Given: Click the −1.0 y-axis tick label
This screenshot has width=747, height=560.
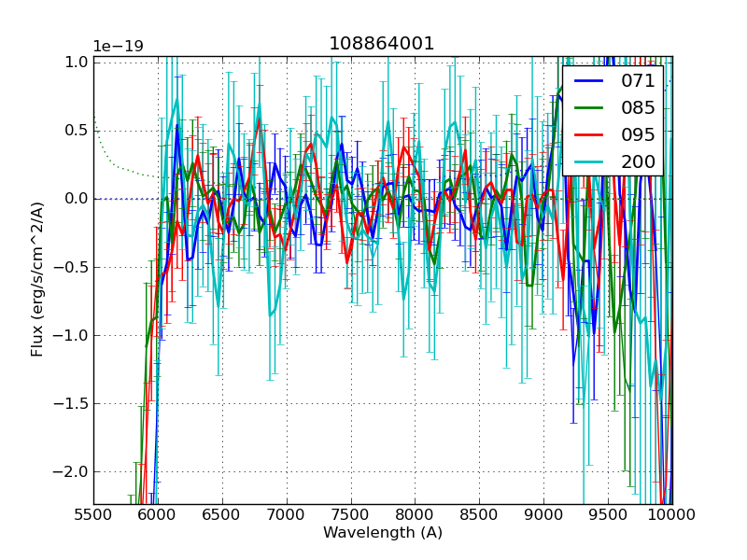Looking at the screenshot, I should tap(71, 336).
